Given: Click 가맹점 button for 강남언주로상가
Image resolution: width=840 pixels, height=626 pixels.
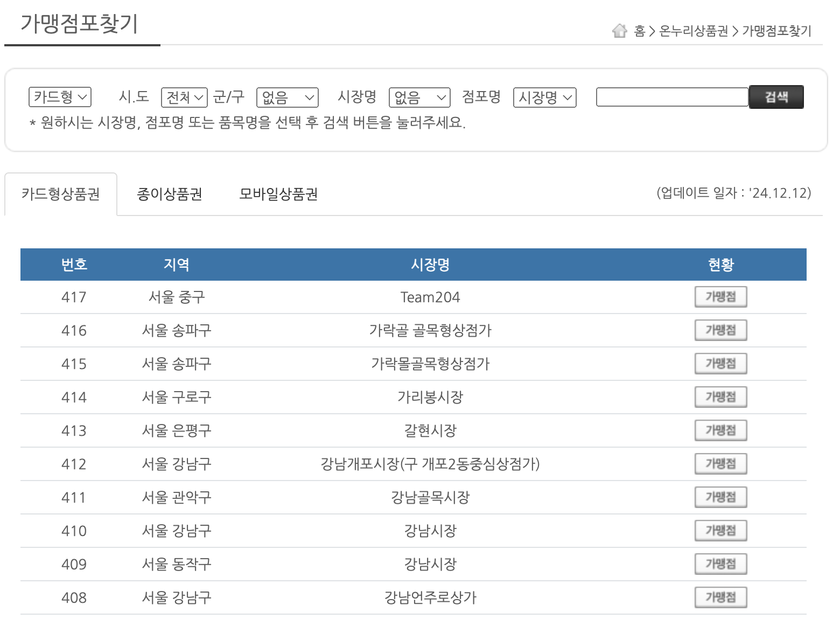Looking at the screenshot, I should click(x=721, y=597).
